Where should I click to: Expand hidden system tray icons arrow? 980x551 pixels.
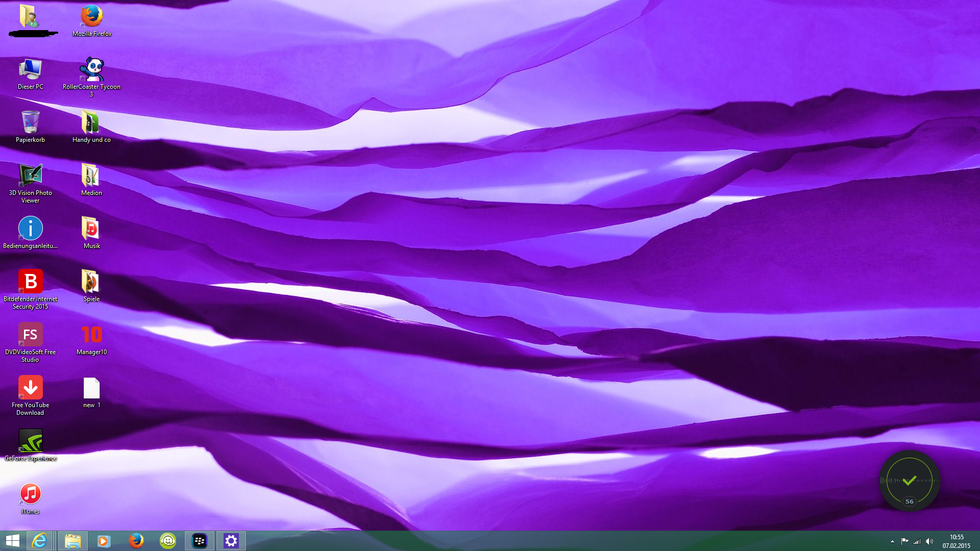(x=892, y=541)
